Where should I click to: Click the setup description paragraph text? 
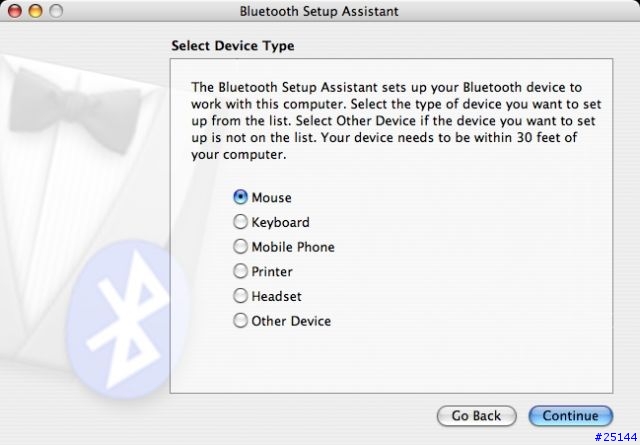[396, 121]
